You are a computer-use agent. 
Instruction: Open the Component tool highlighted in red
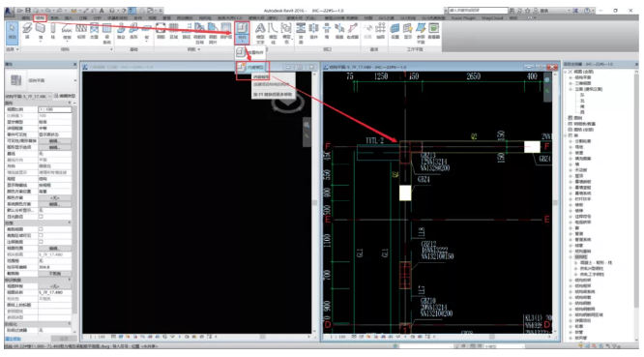pos(242,32)
